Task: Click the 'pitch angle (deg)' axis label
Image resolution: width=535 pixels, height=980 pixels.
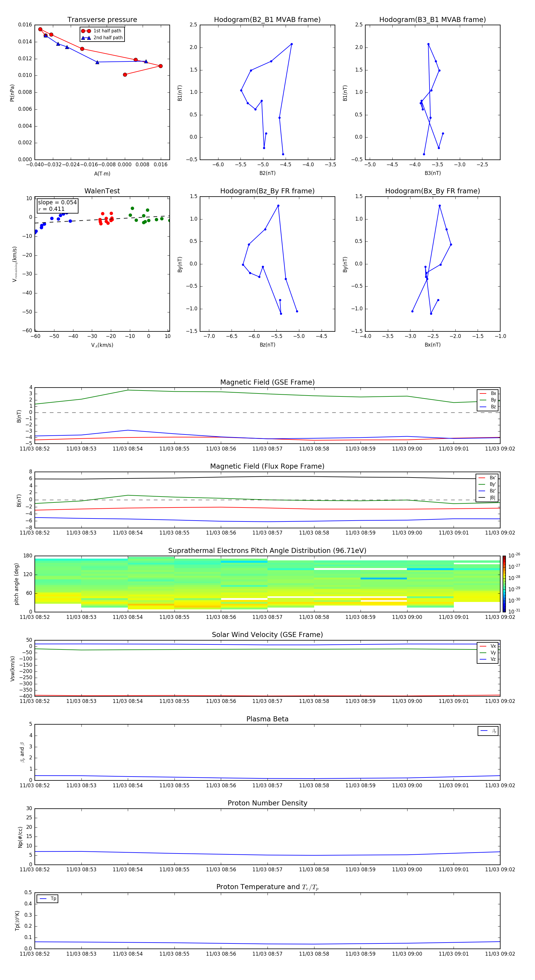Action: 17,584
